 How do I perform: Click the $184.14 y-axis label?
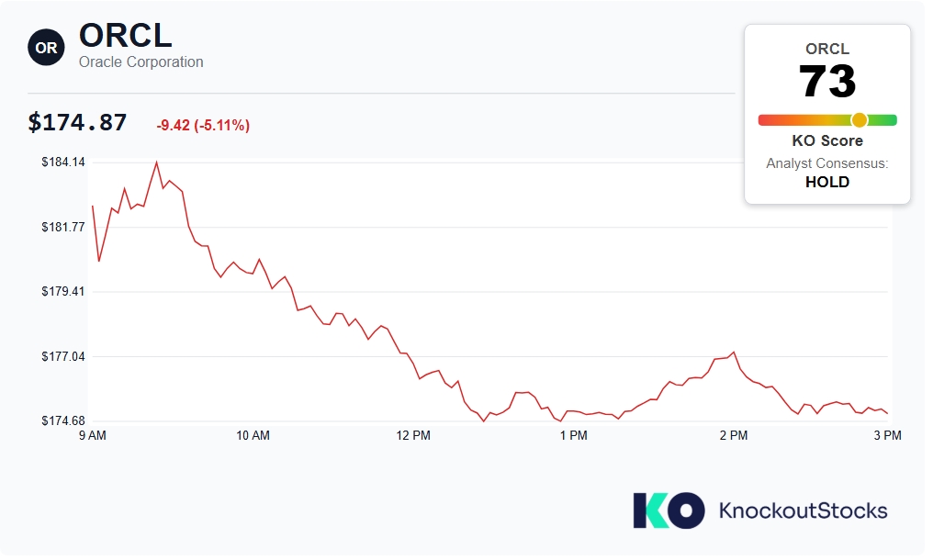point(63,162)
